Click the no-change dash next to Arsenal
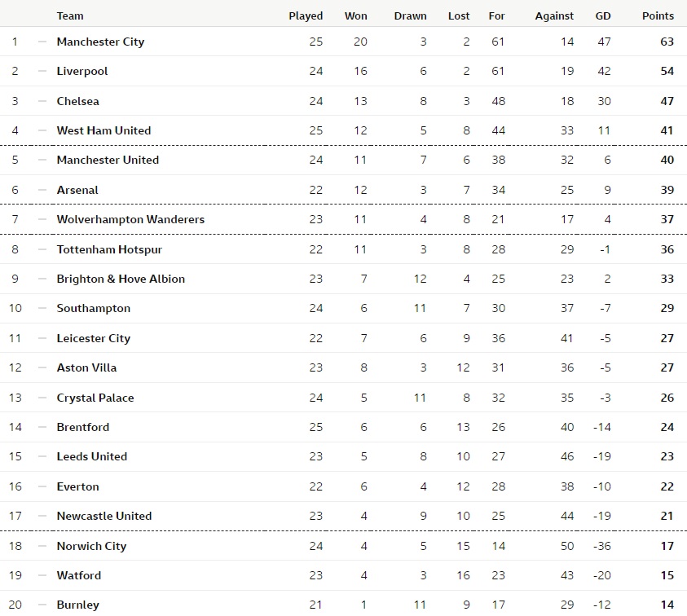 coord(42,190)
